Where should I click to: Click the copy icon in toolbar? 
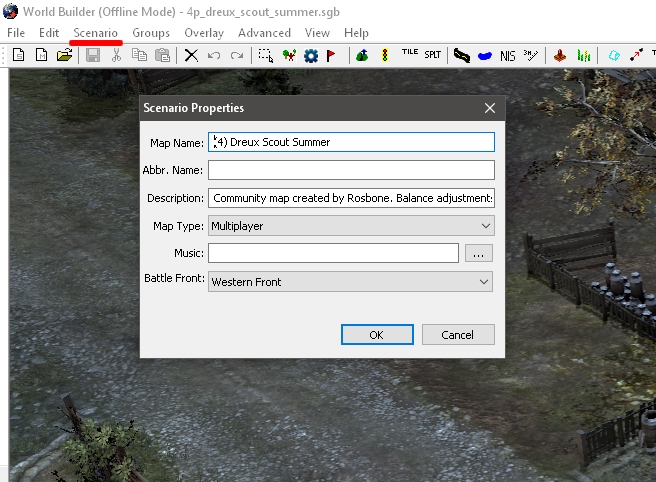[139, 55]
